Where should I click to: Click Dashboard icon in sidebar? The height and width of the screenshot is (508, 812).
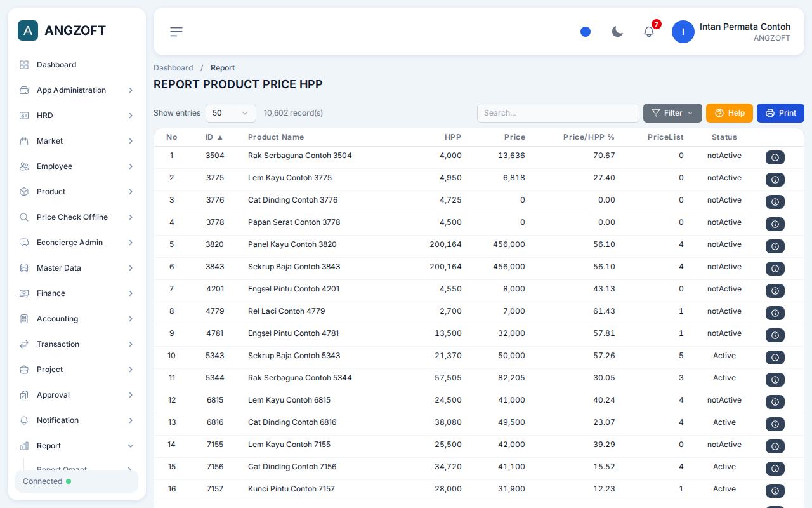[24, 65]
